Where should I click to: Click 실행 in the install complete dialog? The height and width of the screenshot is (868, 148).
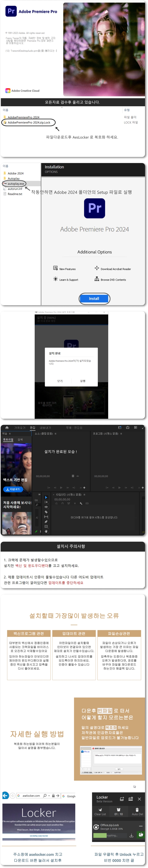point(83,381)
